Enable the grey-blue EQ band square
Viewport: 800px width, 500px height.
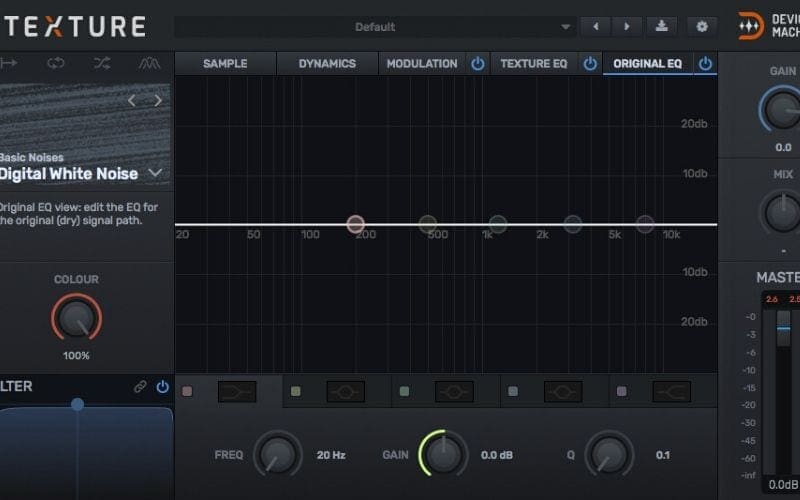pyautogui.click(x=513, y=391)
